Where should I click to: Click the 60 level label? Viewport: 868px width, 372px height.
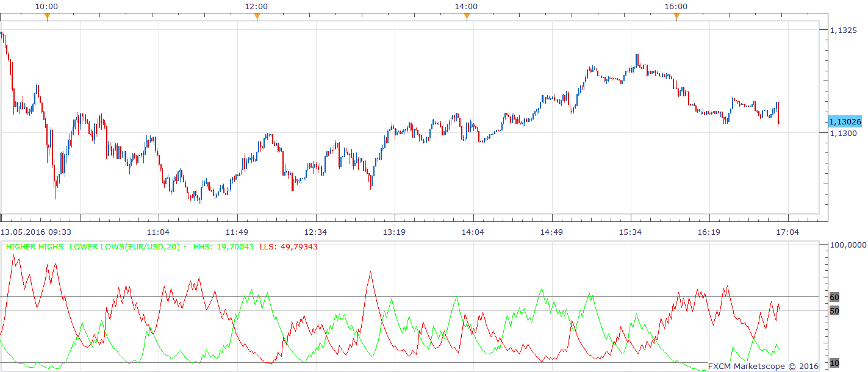pos(834,297)
